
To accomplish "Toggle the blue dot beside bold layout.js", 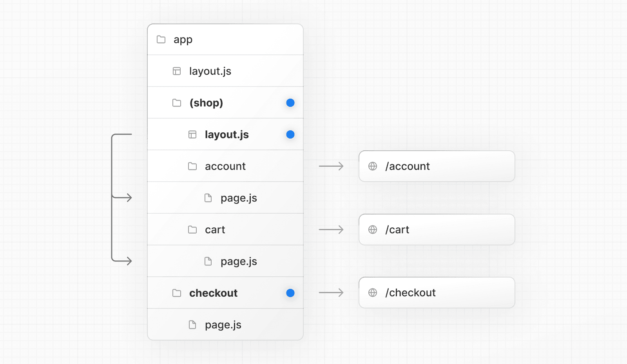I will (290, 134).
